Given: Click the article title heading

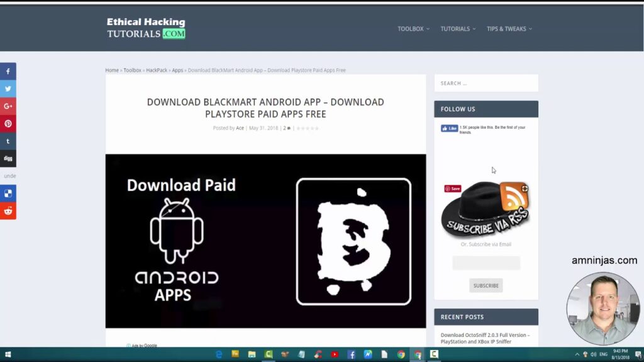Looking at the screenshot, I should pos(265,108).
